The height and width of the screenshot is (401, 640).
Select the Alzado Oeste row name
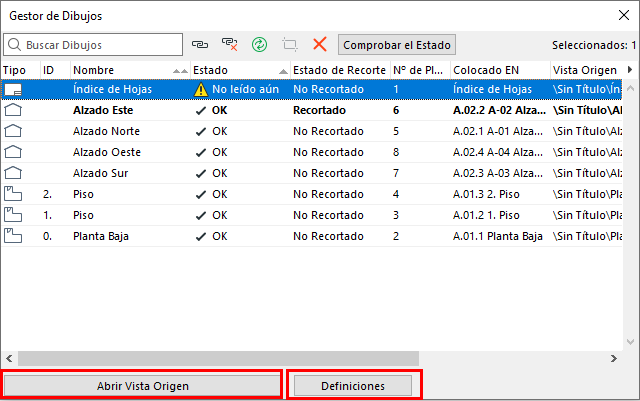tap(107, 152)
